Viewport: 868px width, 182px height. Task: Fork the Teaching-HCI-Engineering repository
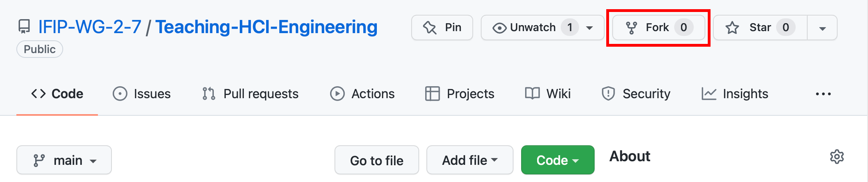pyautogui.click(x=659, y=28)
